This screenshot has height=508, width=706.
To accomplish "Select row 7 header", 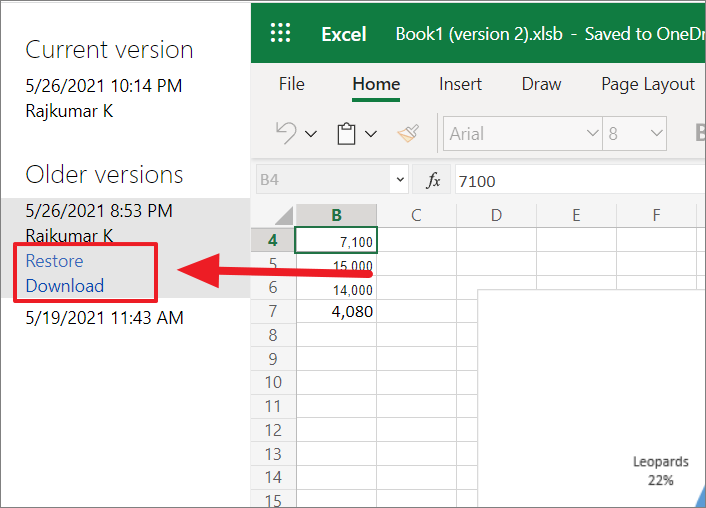I will (x=273, y=311).
